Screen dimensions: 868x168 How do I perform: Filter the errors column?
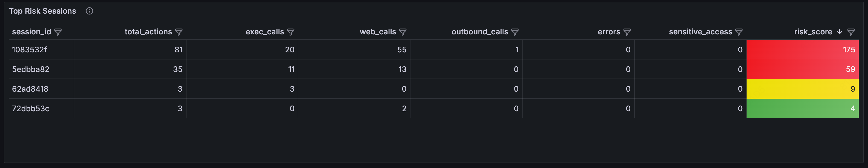[x=627, y=32]
